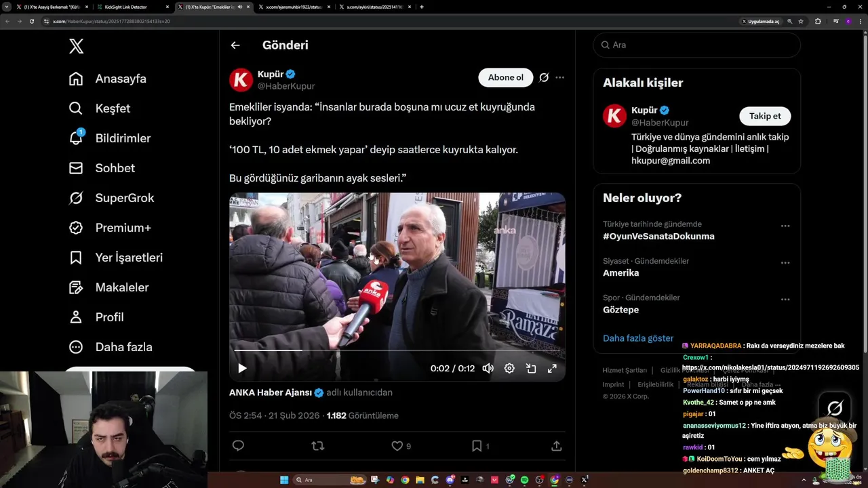Open a new browser tab

pos(422,7)
